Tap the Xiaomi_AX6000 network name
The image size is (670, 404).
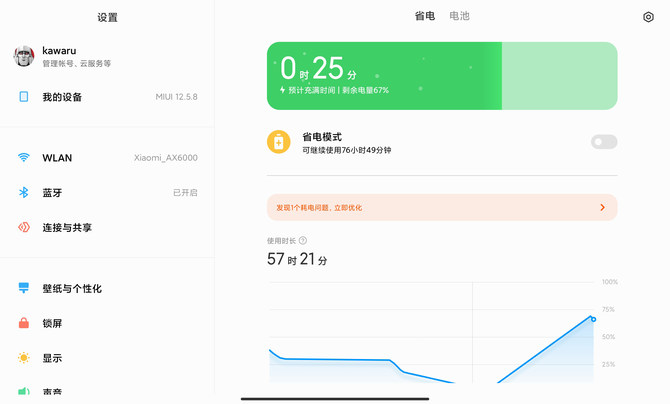pyautogui.click(x=166, y=158)
